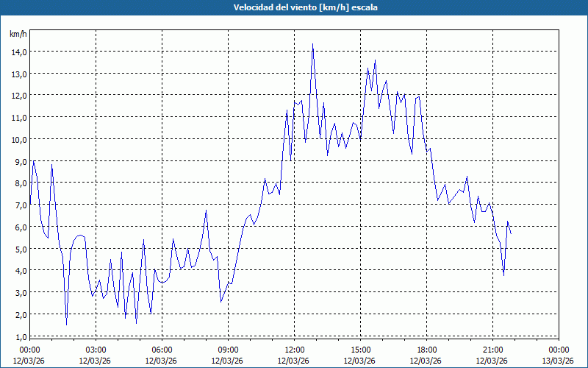The width and height of the screenshot is (588, 368).
Task: Select the 12,0 y-axis label
Action: tap(18, 95)
